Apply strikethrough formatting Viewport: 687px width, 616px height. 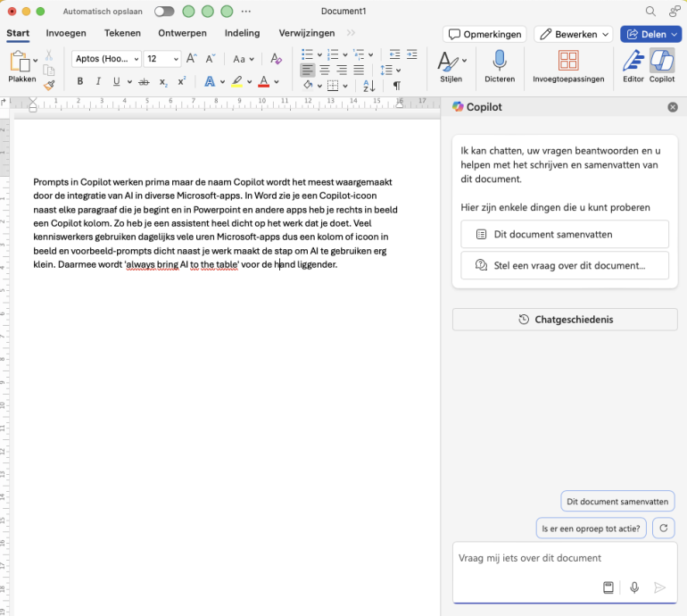point(144,81)
